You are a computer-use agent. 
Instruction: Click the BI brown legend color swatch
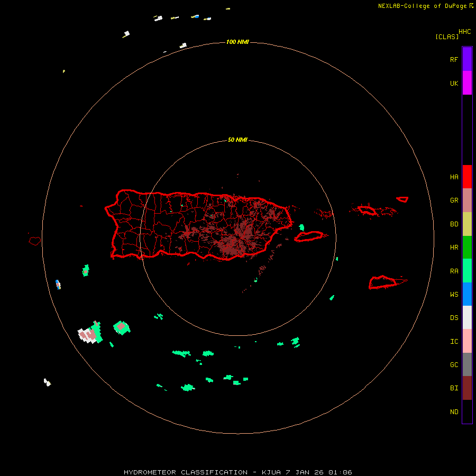(x=467, y=388)
